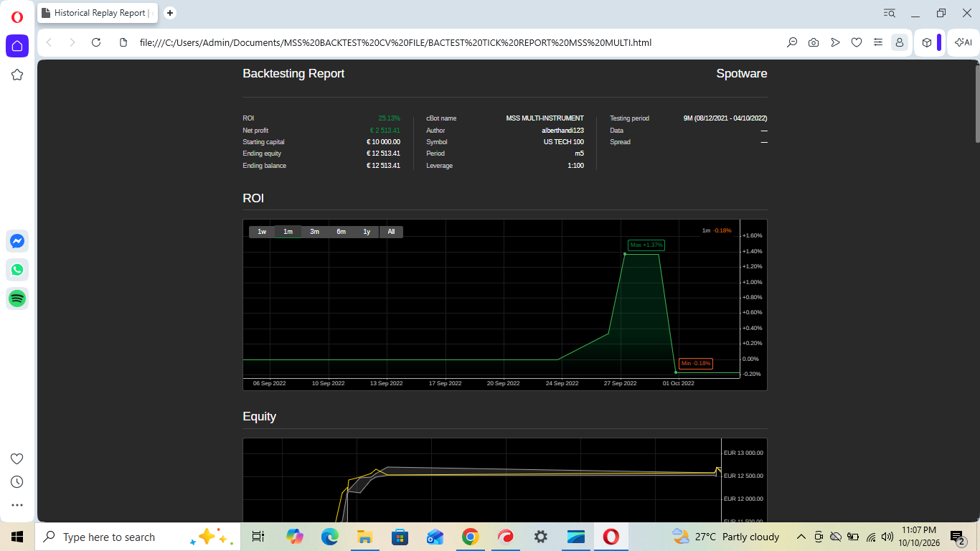Set ROI chart range to 6m
This screenshot has width=980, height=551.
pos(341,232)
